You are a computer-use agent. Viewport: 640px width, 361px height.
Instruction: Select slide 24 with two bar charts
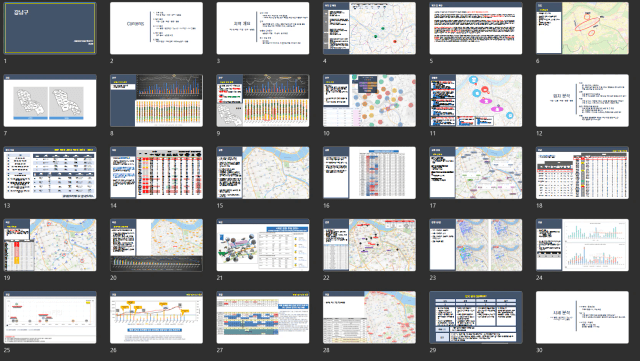click(582, 245)
